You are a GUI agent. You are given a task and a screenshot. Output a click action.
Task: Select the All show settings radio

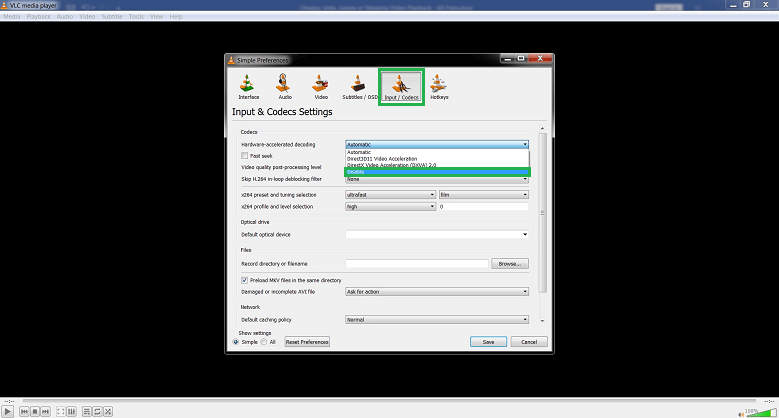point(264,342)
